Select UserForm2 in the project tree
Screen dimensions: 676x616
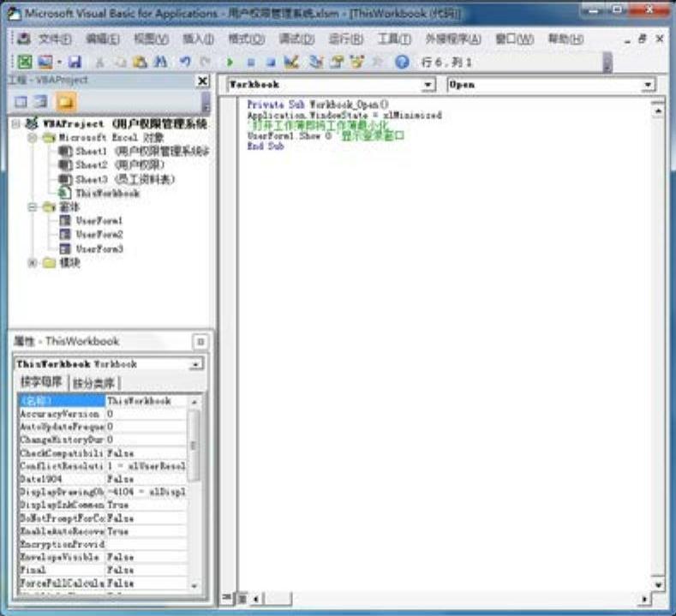pos(91,235)
